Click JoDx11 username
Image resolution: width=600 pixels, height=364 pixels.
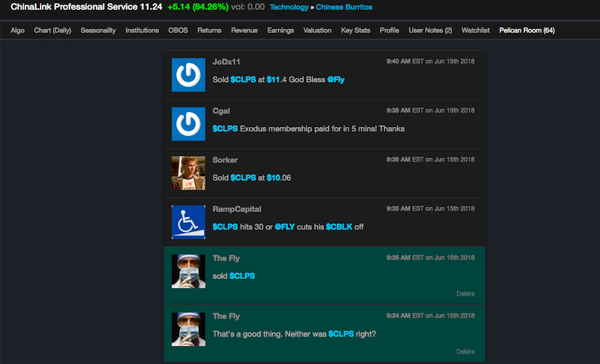coord(226,62)
